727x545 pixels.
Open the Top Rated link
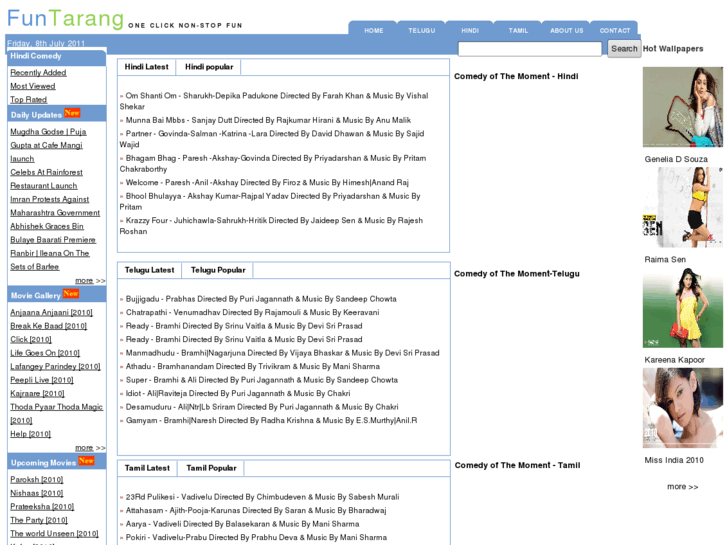pos(28,99)
